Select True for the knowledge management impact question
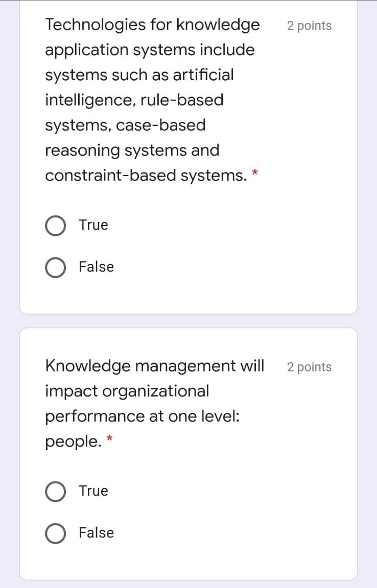This screenshot has width=377, height=588. [56, 491]
